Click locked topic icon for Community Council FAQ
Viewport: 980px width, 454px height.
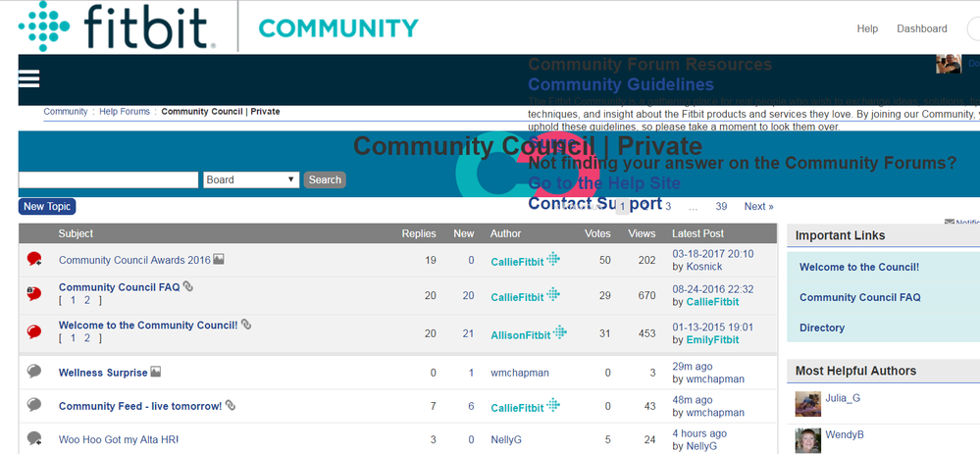tap(33, 293)
